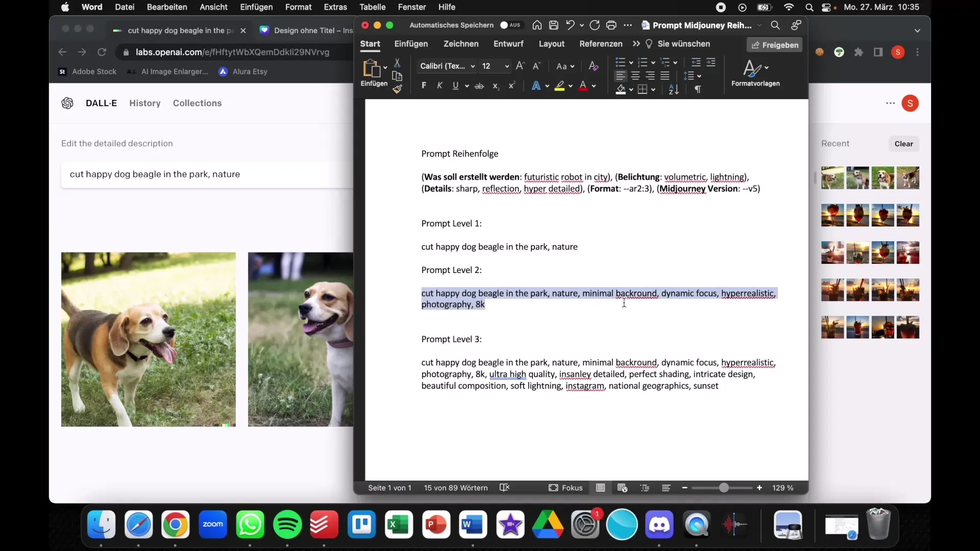Open the Zeichnen ribbon tab
Screen dimensions: 980x551
pos(461,44)
